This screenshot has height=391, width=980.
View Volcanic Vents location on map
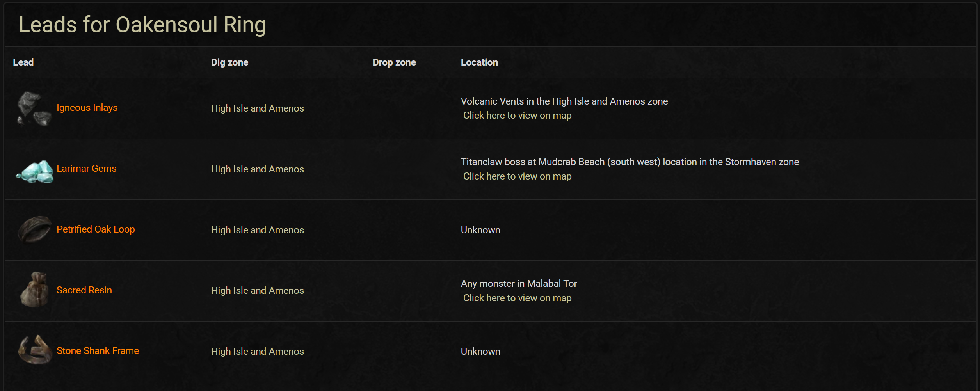517,116
